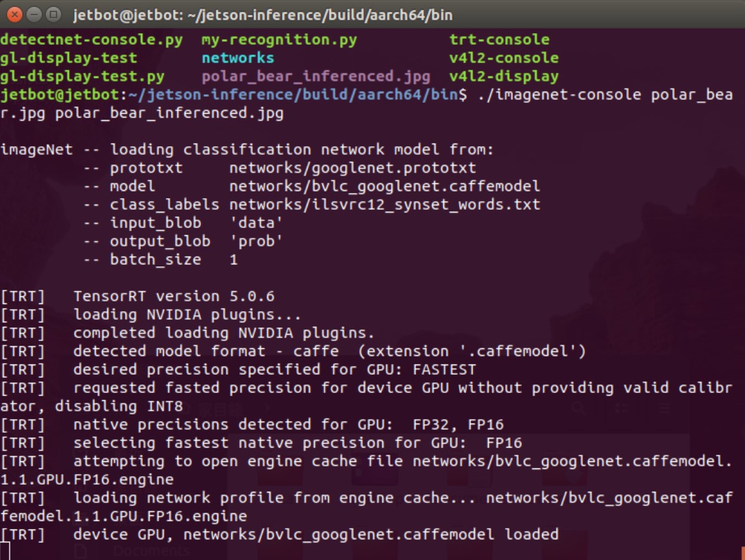
Task: Click the "desired precision" FASTEST line
Action: coord(274,370)
